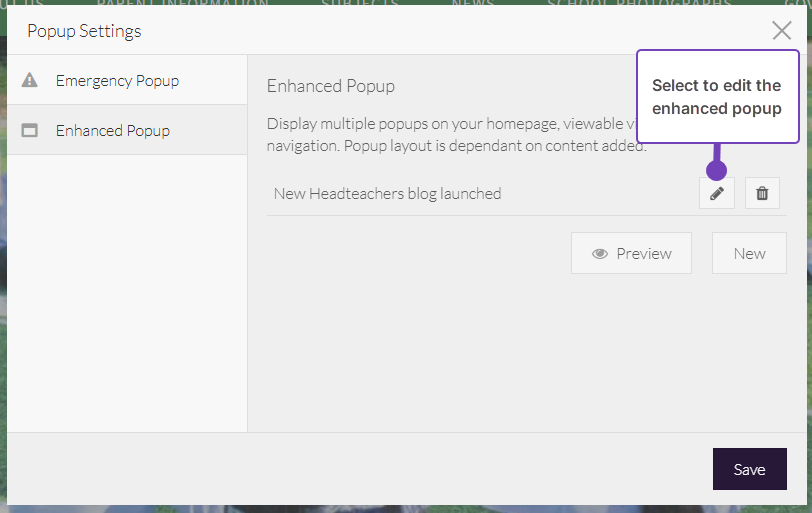Viewport: 812px width, 513px height.
Task: Go to the News navigation item
Action: tap(473, 4)
